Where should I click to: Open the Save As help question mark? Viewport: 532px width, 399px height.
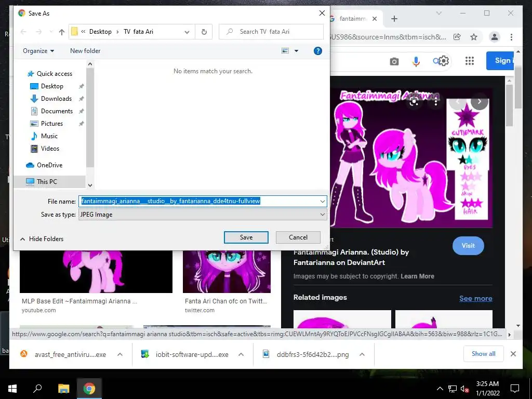(x=317, y=51)
